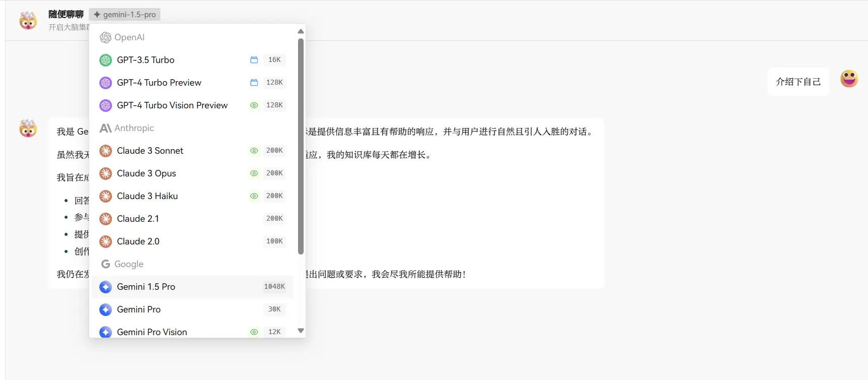This screenshot has width=868, height=380.
Task: Click the Claude 3 Sonnet starburst icon
Action: tap(105, 151)
